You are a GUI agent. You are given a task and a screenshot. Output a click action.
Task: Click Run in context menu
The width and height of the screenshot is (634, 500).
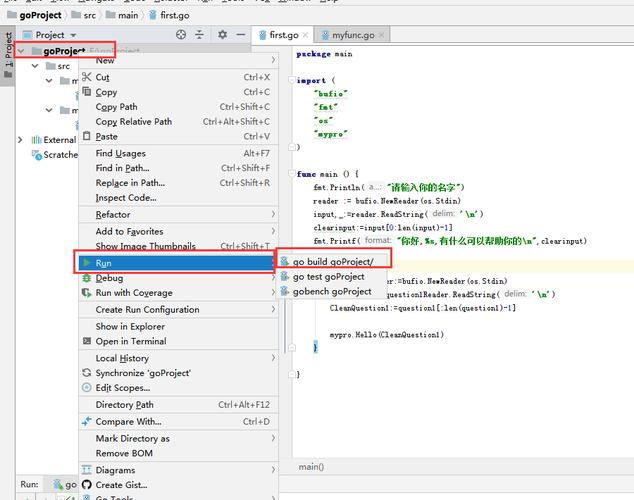coord(176,263)
